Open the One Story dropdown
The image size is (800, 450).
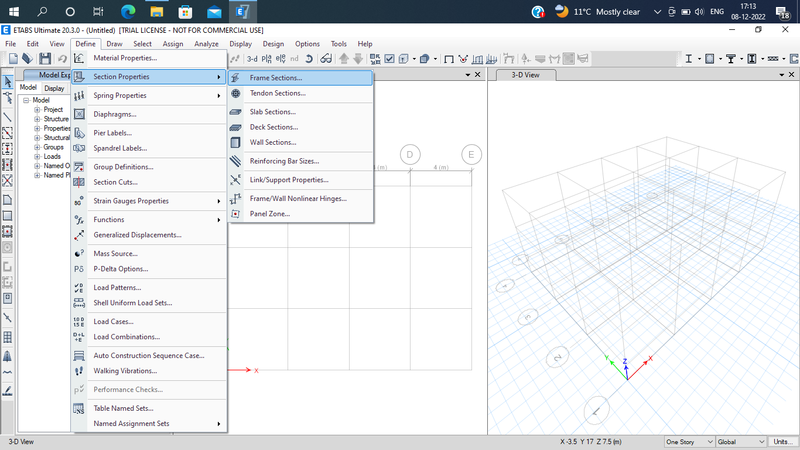pos(689,442)
